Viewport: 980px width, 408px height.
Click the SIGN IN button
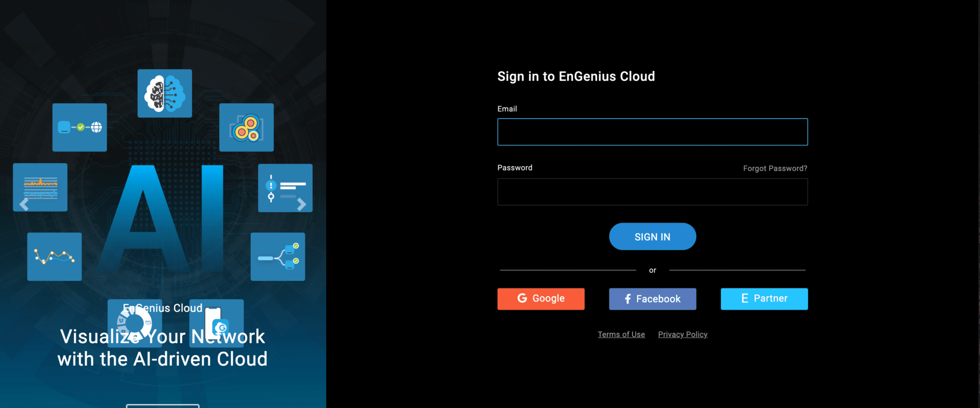pos(652,237)
